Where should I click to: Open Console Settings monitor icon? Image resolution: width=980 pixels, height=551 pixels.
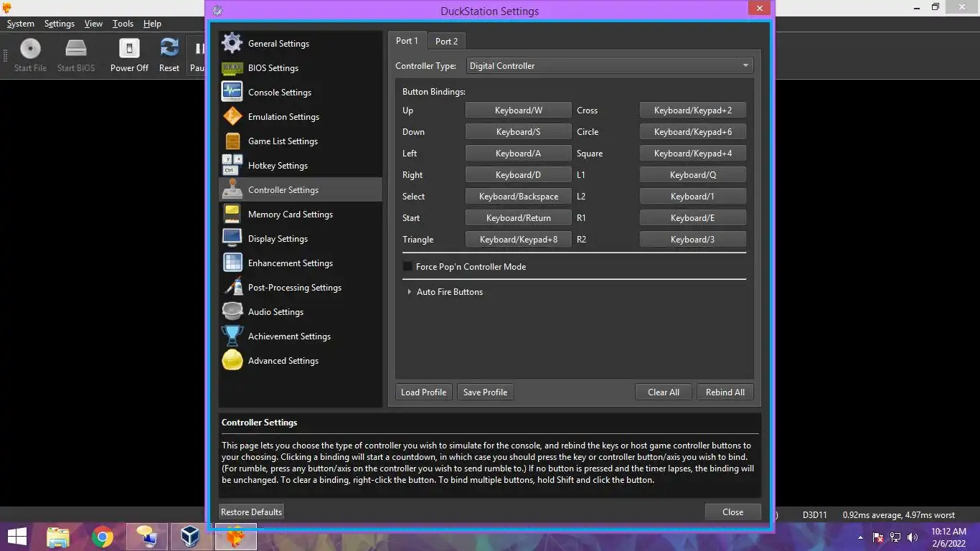pyautogui.click(x=232, y=92)
